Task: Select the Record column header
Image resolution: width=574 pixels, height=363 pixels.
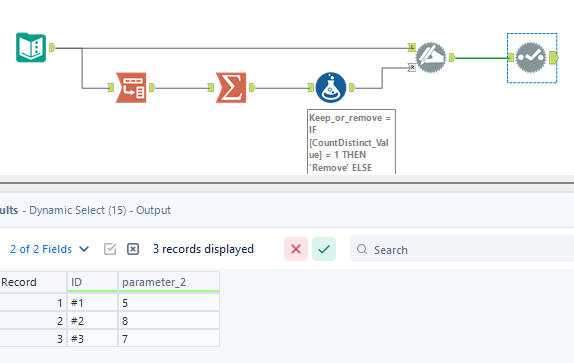Action: pos(33,282)
